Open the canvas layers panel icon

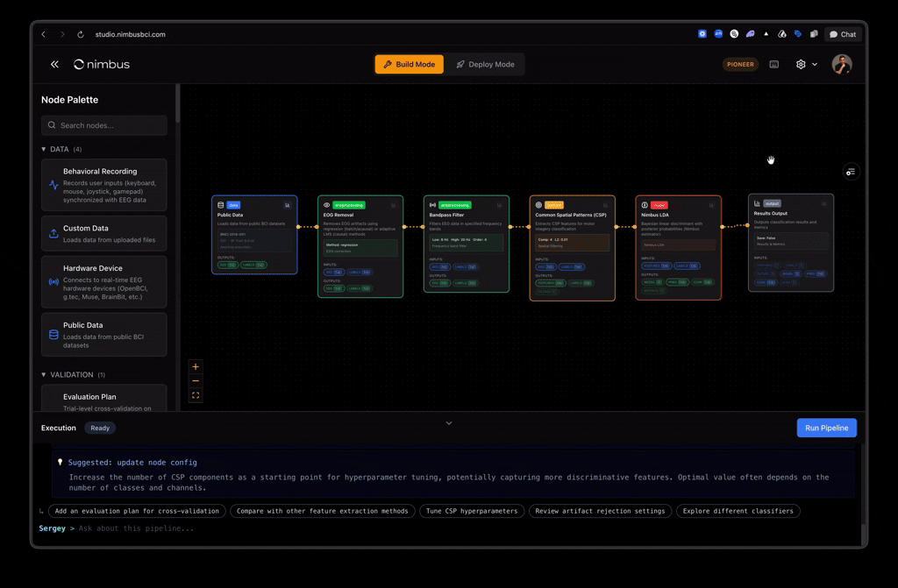851,172
